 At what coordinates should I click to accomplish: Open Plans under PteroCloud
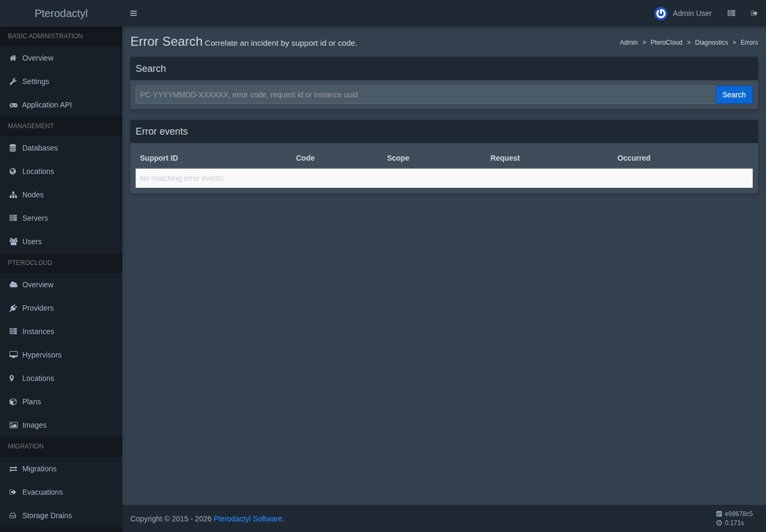pos(61,402)
